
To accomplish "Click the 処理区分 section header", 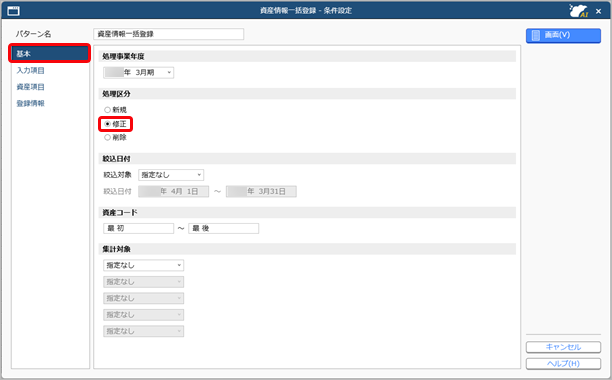I will pos(307,94).
